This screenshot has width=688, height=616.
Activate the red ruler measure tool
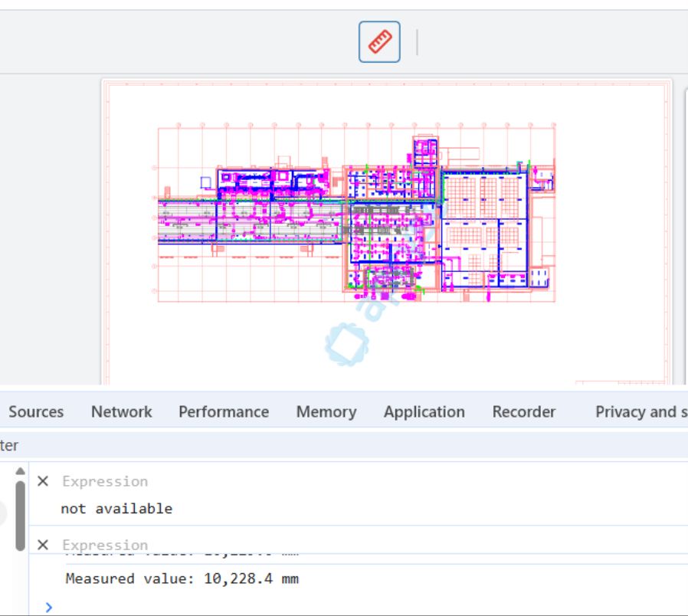379,41
